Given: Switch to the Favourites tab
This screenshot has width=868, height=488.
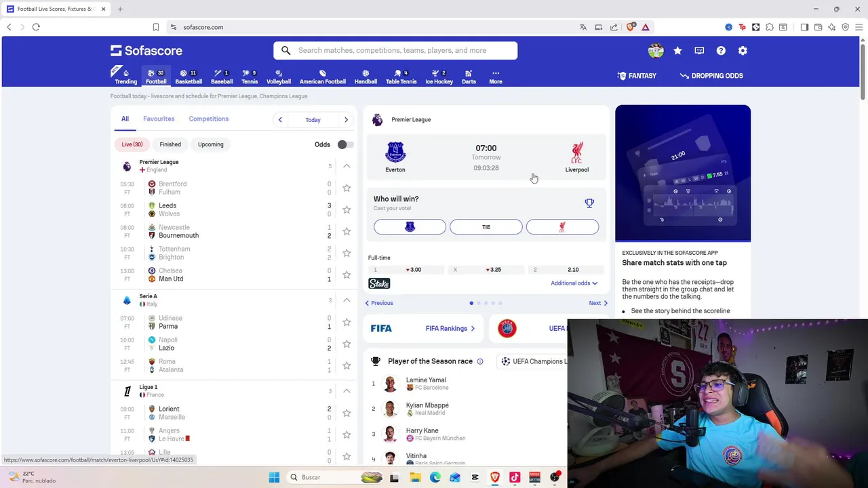Looking at the screenshot, I should click(159, 119).
